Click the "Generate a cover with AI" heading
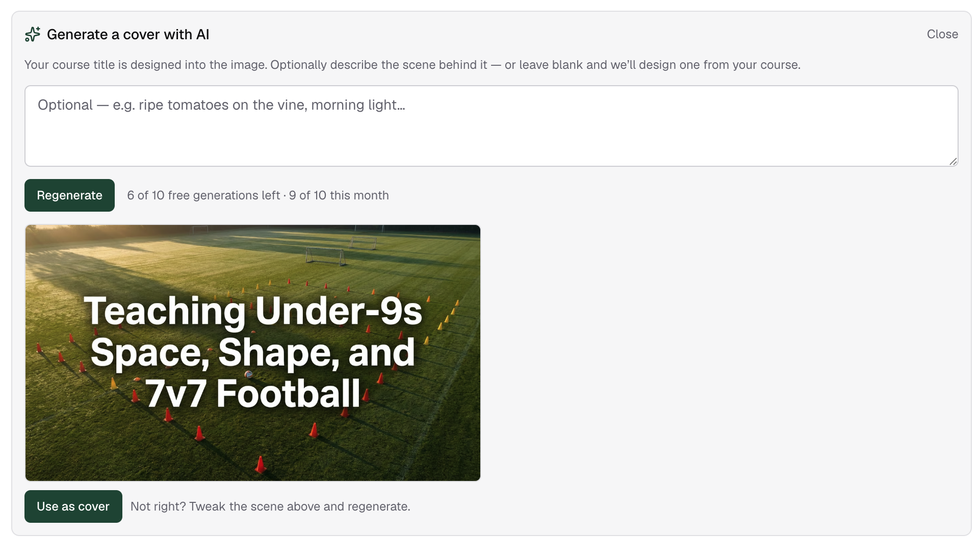This screenshot has height=559, width=980. (128, 34)
